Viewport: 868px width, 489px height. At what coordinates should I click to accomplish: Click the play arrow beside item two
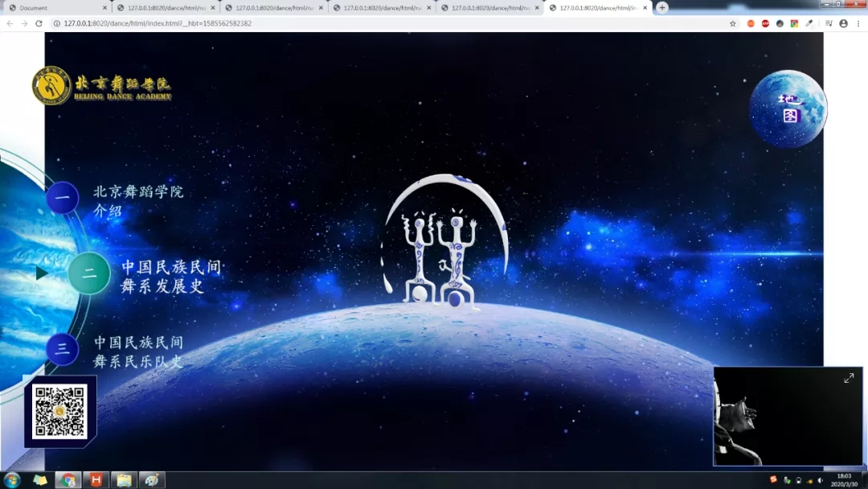tap(42, 273)
